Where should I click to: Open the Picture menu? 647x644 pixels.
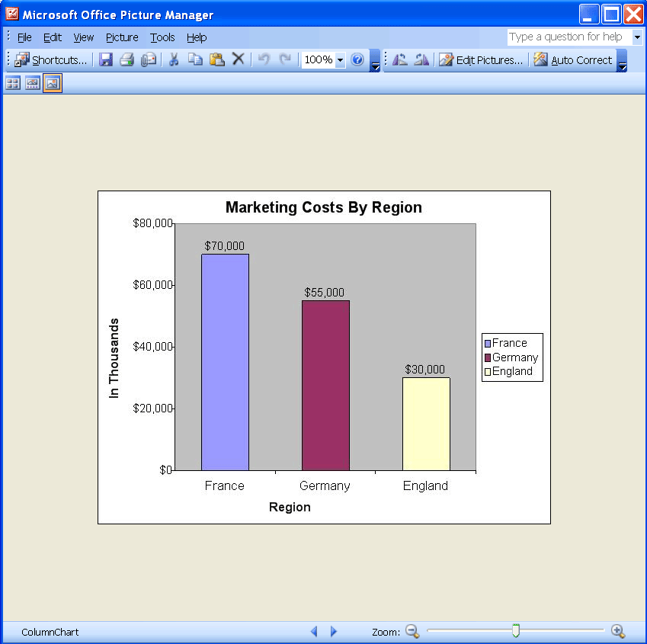[x=122, y=37]
